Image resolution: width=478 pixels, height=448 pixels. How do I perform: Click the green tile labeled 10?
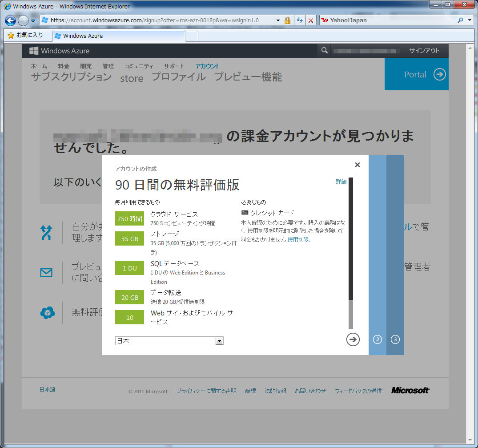coord(129,317)
